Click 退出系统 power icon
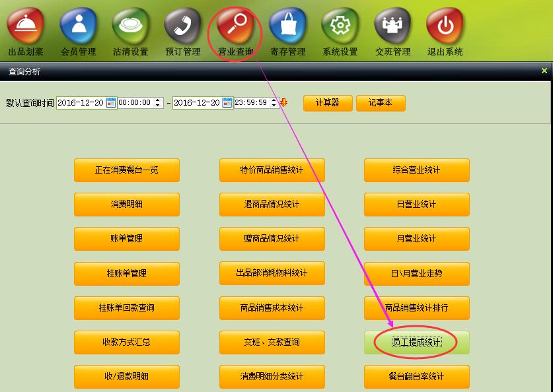This screenshot has width=553, height=392. 445,26
